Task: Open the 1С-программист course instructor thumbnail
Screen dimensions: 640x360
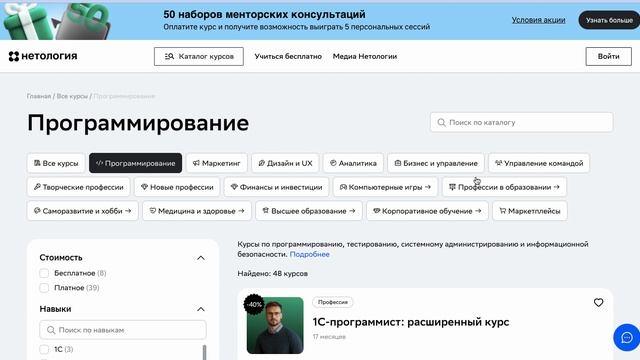Action: [x=275, y=325]
